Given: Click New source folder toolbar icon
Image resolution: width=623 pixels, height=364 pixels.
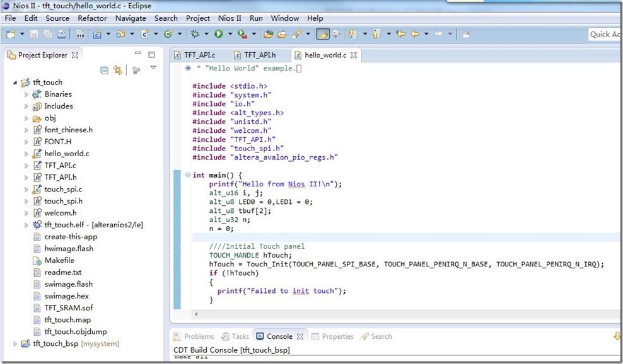Looking at the screenshot, I should click(x=121, y=34).
